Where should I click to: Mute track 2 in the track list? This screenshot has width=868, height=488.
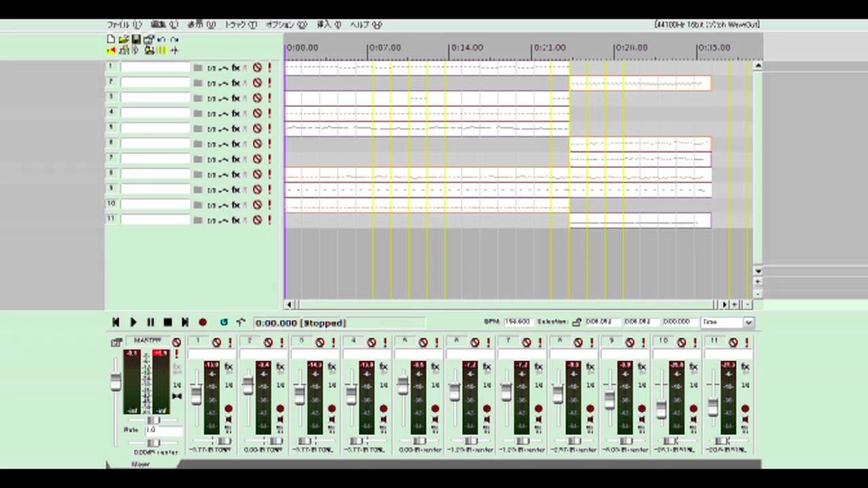pos(257,83)
